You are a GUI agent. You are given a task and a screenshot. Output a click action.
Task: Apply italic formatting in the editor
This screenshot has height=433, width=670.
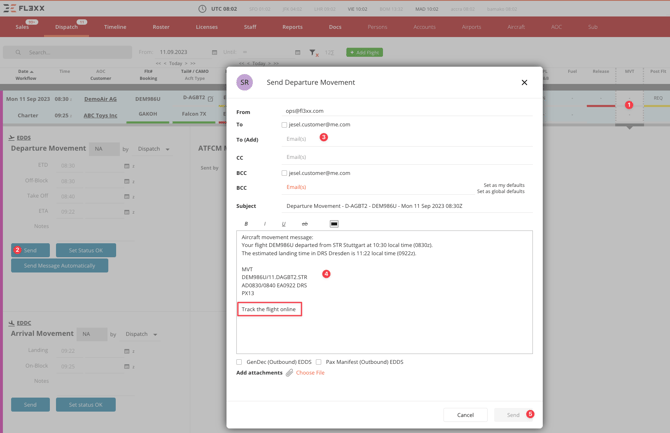pos(265,224)
